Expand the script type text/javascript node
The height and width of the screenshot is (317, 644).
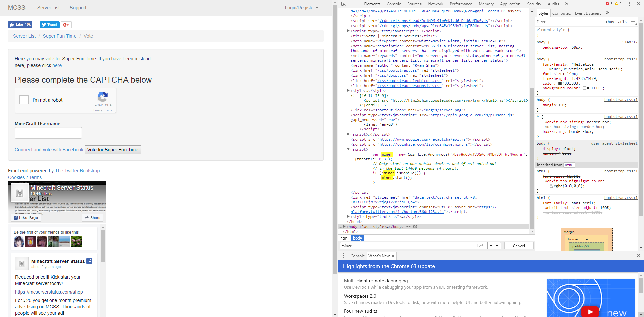click(x=348, y=31)
